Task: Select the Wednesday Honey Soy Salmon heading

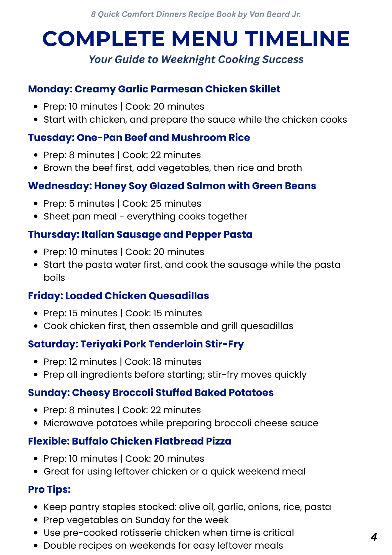Action: [x=172, y=186]
